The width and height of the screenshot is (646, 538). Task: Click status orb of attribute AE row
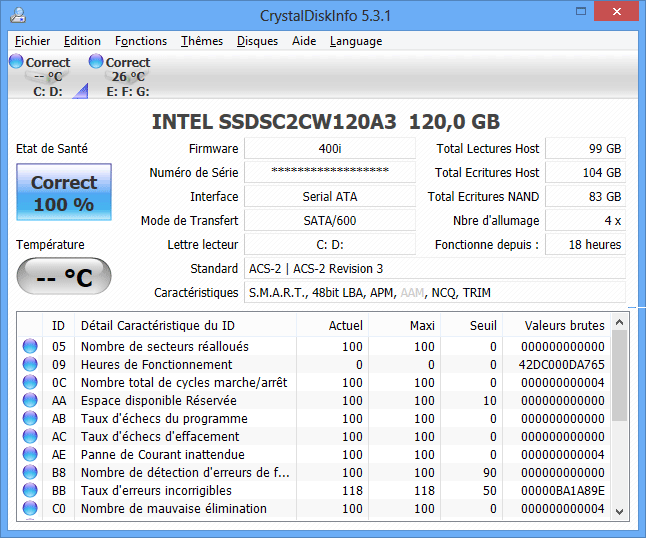[x=30, y=454]
